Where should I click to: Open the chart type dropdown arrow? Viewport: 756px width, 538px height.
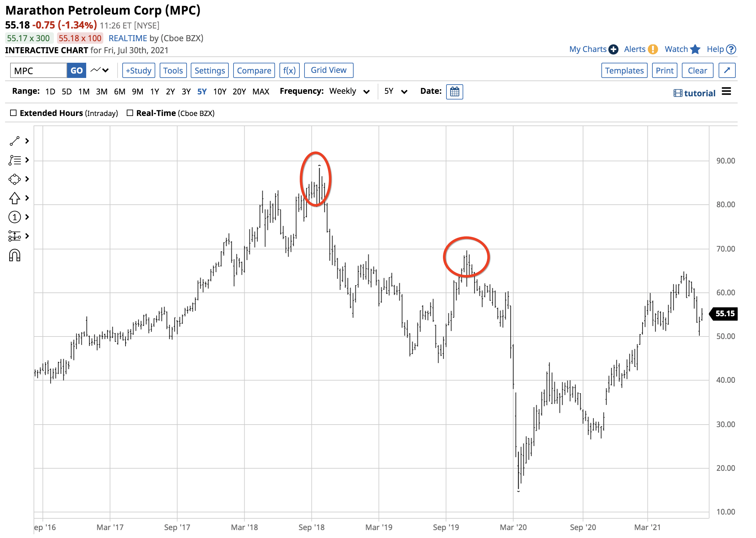pyautogui.click(x=106, y=70)
